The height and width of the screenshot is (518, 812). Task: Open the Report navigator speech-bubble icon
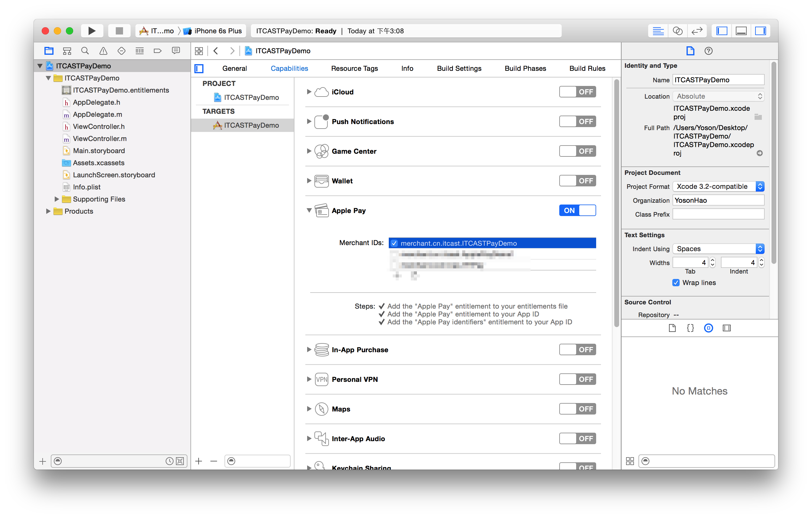176,51
